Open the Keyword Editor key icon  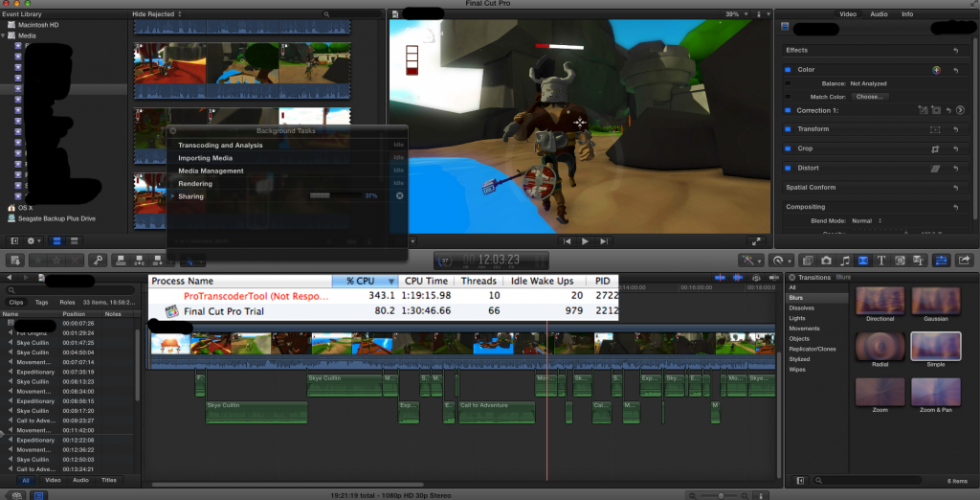97,260
